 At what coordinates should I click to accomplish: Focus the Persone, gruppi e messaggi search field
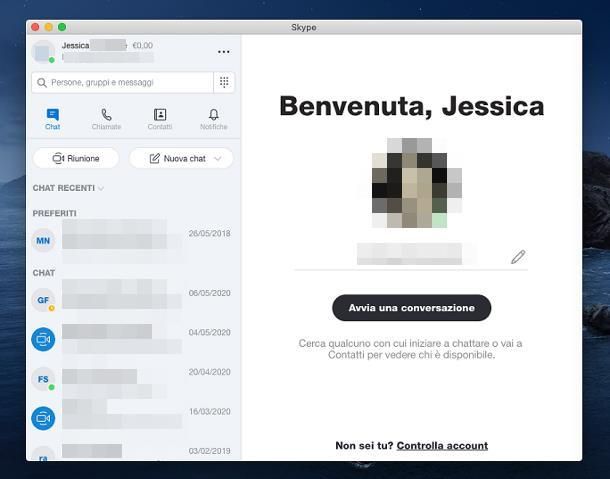123,82
